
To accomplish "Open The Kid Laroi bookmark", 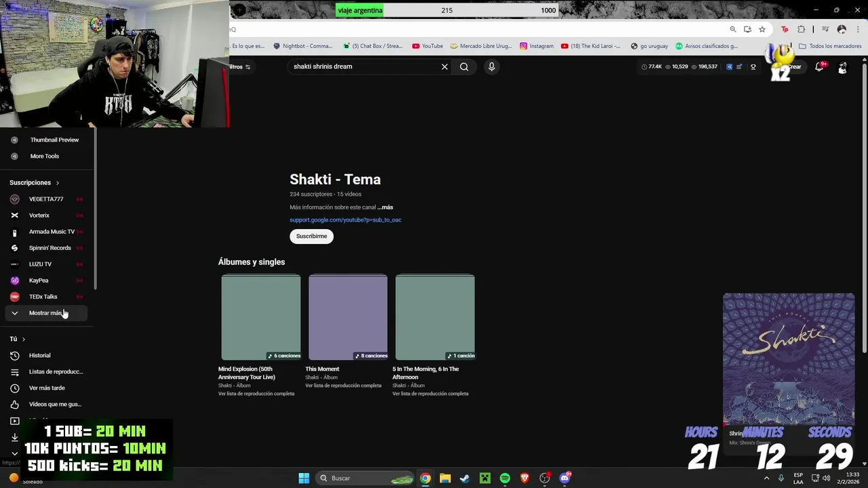I will pyautogui.click(x=591, y=46).
